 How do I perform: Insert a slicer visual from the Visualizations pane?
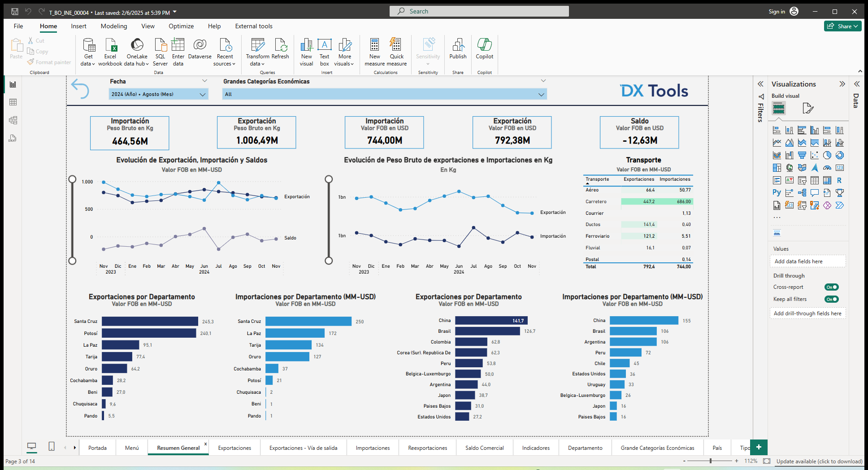pos(802,180)
